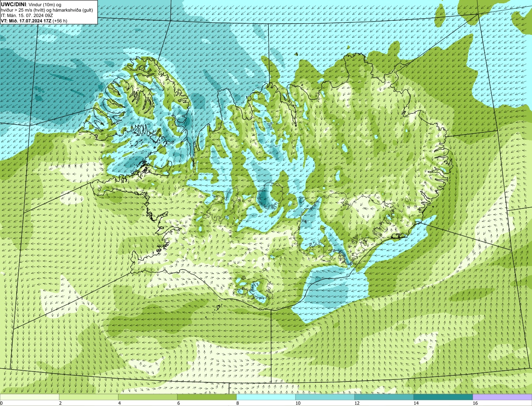
Task: Click the 10–12 m/s turquoise legend color
Action: coord(325,397)
